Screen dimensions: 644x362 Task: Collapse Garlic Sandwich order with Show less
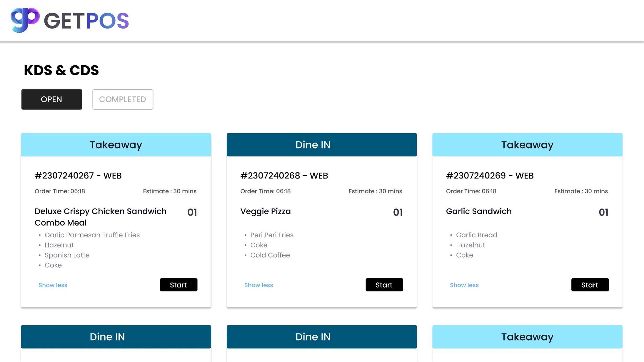pyautogui.click(x=464, y=285)
